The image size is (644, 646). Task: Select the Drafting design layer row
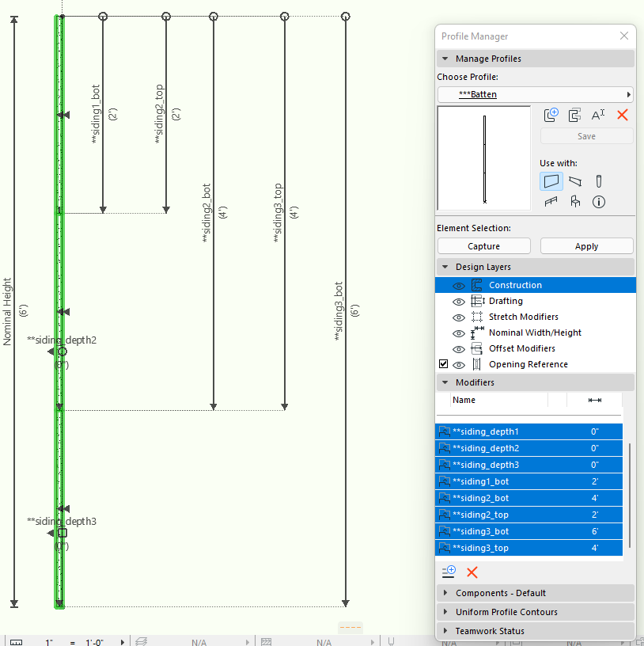pos(536,301)
